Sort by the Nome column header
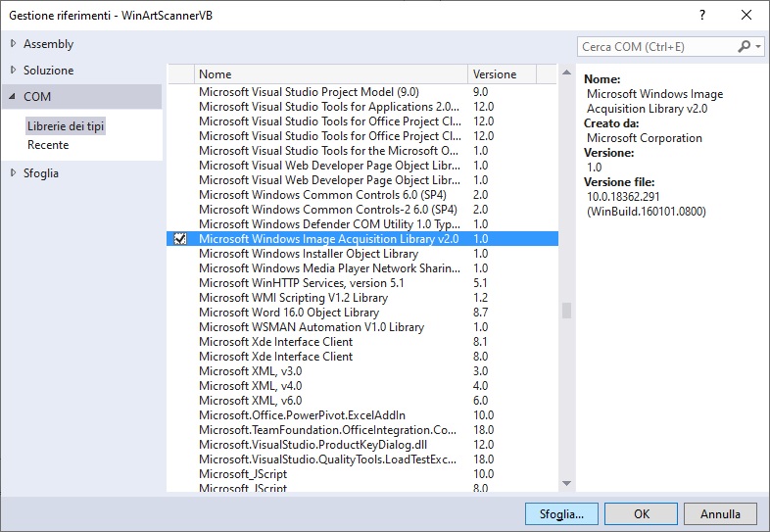Screen dimensions: 770x532 coord(331,74)
